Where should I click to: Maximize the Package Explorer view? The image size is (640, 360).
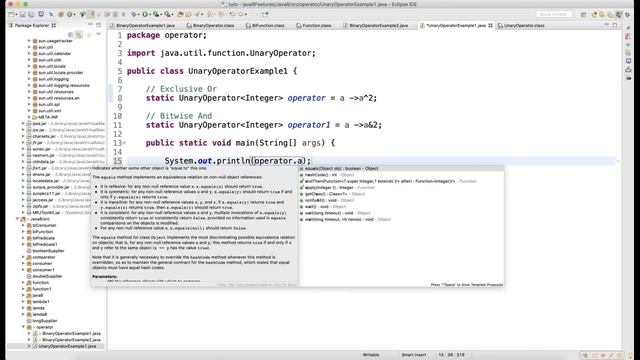pos(98,25)
